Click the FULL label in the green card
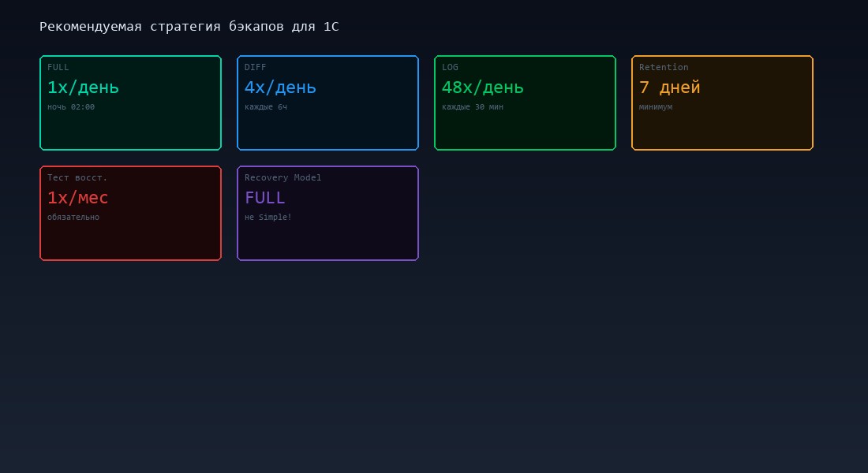Image resolution: width=868 pixels, height=473 pixels. point(58,68)
